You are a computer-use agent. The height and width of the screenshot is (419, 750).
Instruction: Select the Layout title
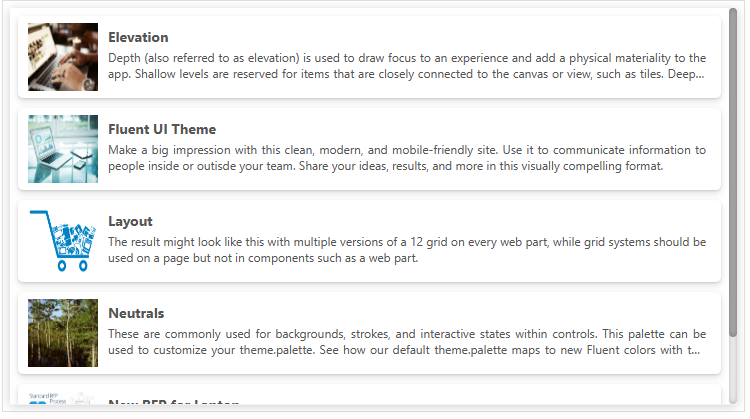[x=130, y=221]
